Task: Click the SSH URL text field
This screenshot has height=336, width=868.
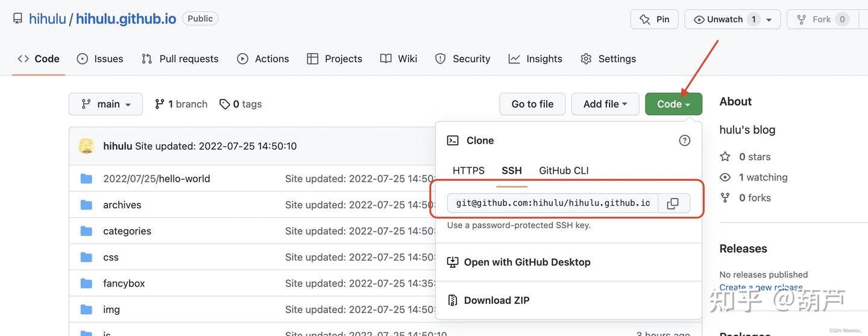Action: (x=552, y=203)
